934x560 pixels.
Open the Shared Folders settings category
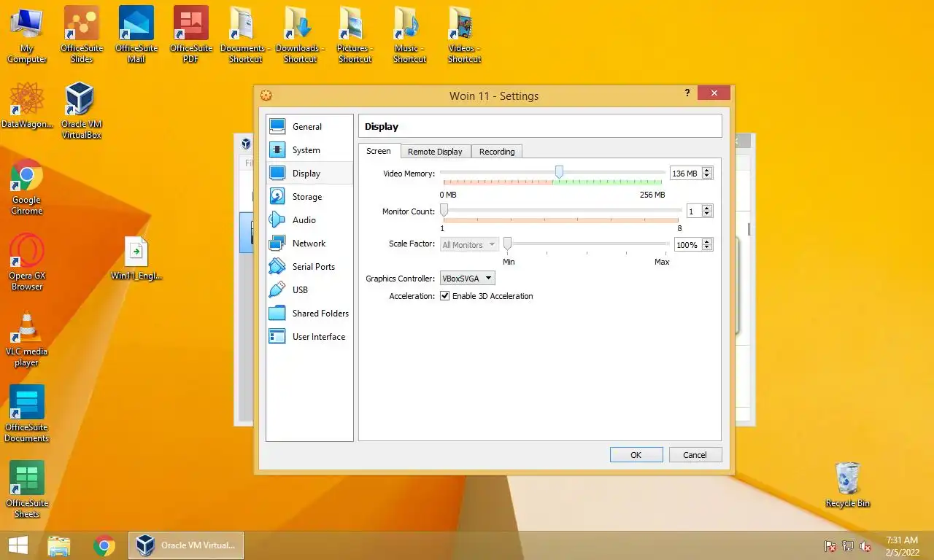(x=309, y=313)
